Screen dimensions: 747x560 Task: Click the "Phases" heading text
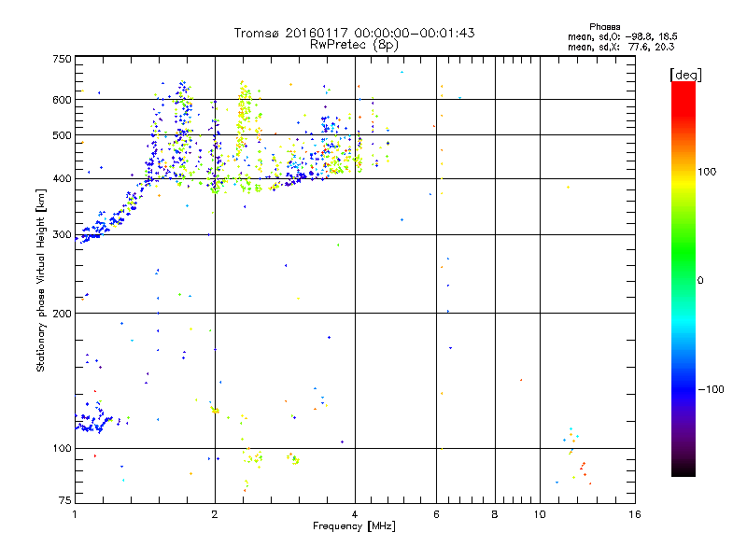tap(604, 27)
